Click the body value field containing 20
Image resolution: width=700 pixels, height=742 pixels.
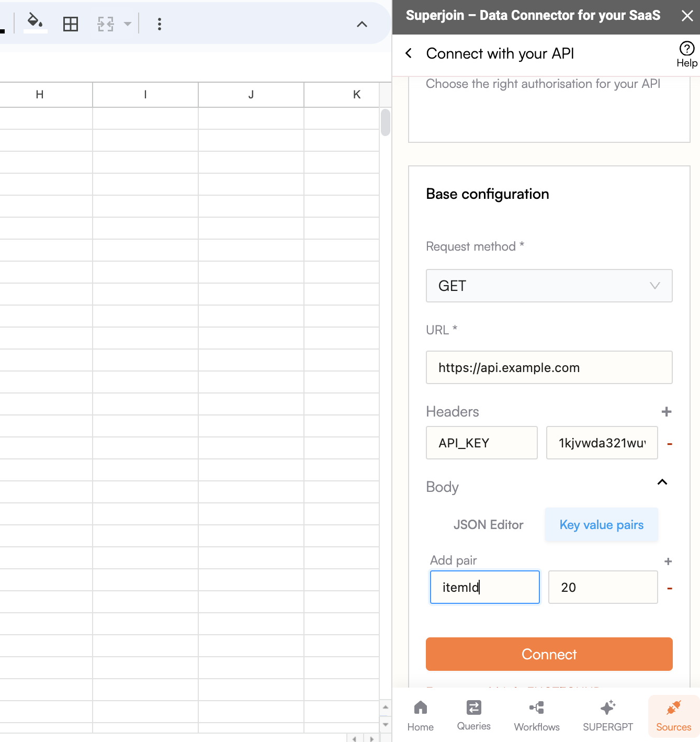tap(603, 587)
